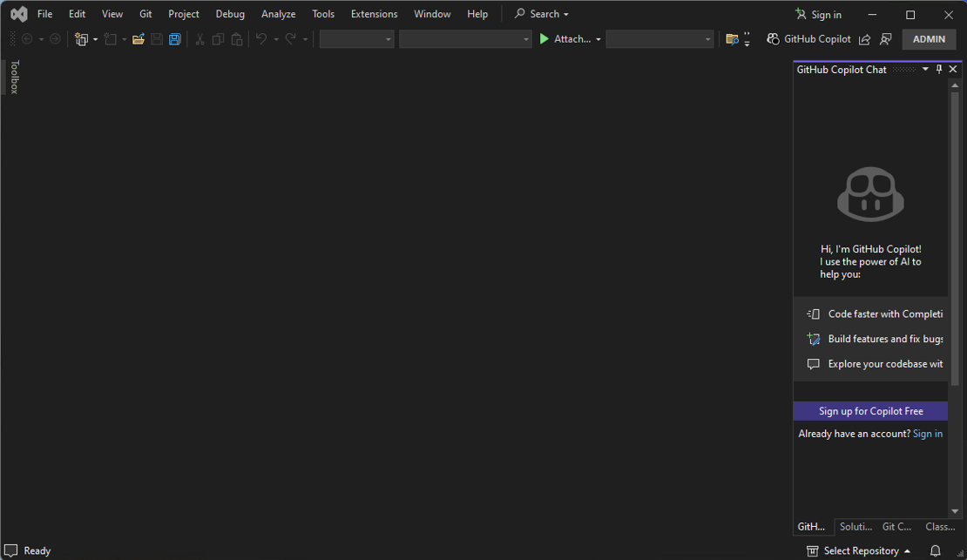Open the Solution Platforms combo box

tap(465, 39)
